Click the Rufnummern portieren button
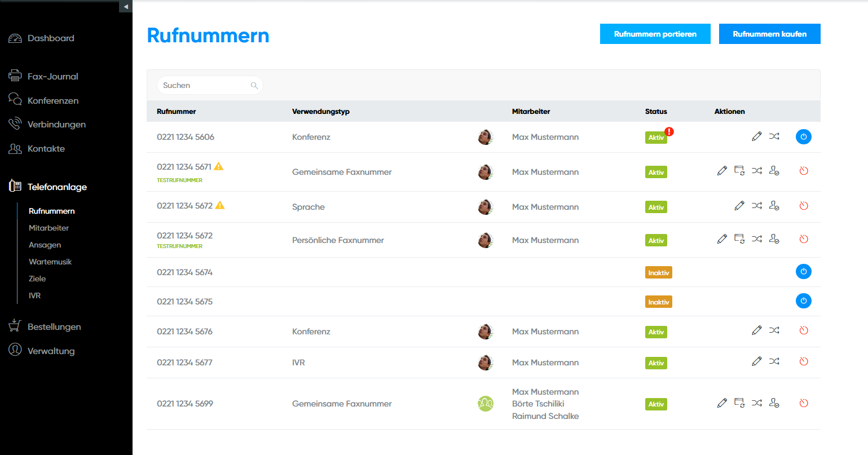 click(655, 34)
